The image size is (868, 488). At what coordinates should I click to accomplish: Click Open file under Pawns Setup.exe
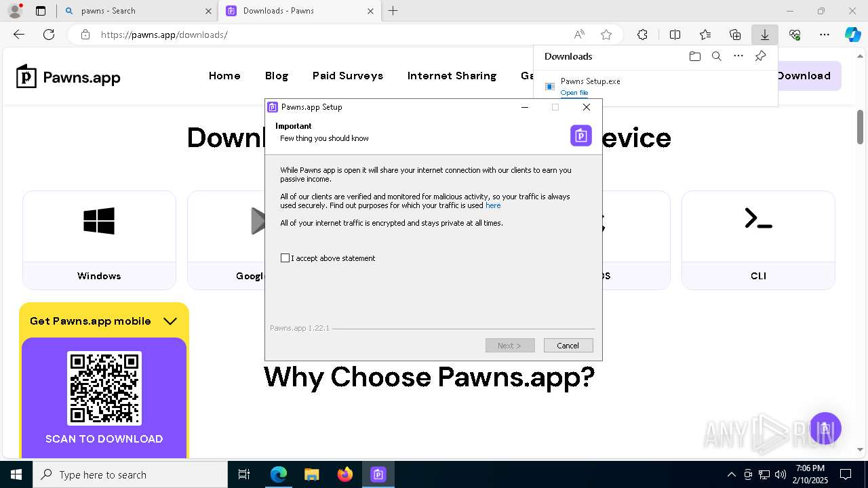click(x=574, y=93)
